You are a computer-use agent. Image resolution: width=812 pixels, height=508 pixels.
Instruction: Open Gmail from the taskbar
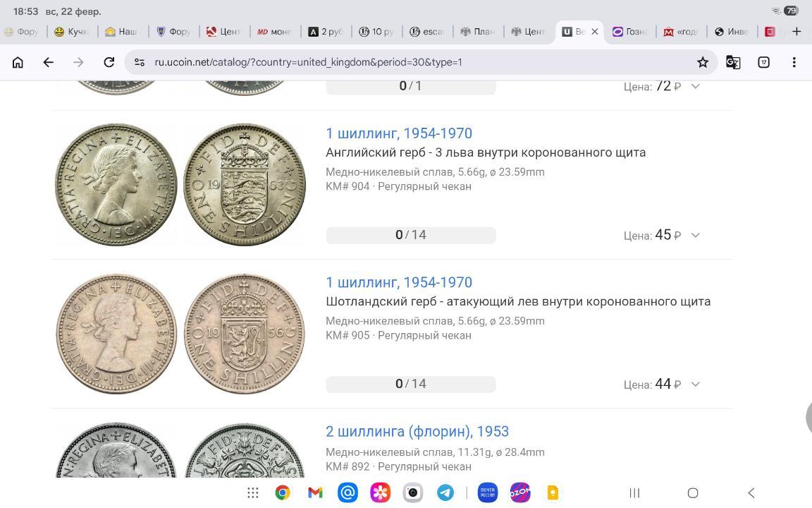point(315,492)
